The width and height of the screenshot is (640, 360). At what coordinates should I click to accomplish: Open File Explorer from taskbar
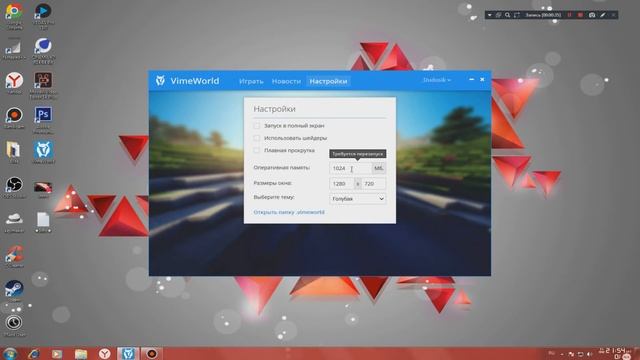pyautogui.click(x=81, y=354)
